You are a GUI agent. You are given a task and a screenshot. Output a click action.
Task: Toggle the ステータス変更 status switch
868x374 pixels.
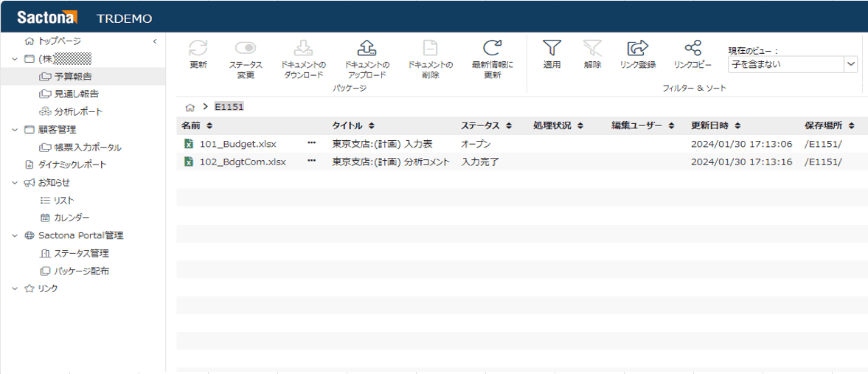pos(246,49)
